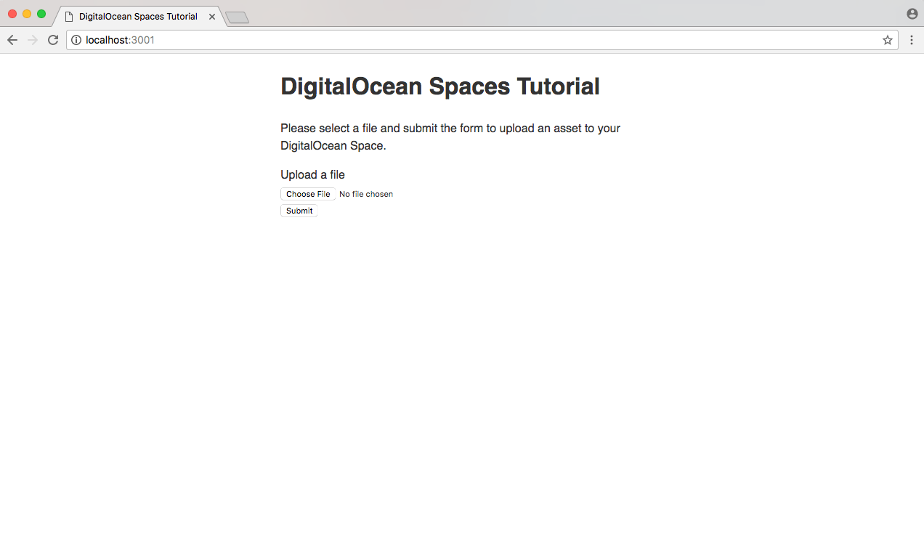This screenshot has height=560, width=924.
Task: Bookmark the page with the star icon
Action: (887, 40)
